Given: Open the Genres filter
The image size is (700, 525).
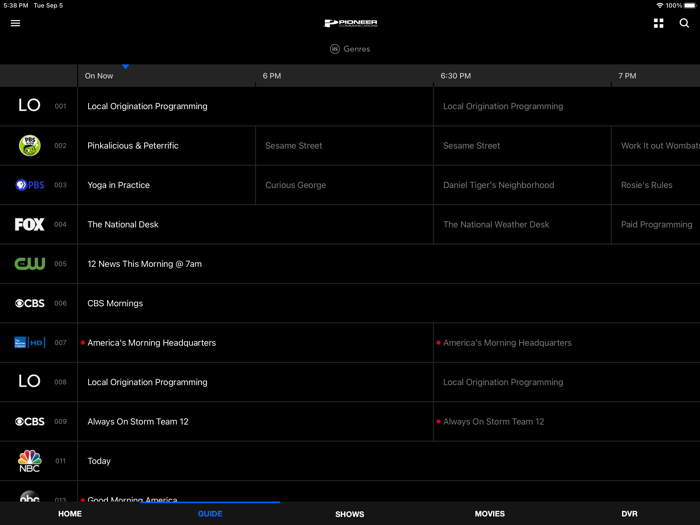Looking at the screenshot, I should point(350,49).
